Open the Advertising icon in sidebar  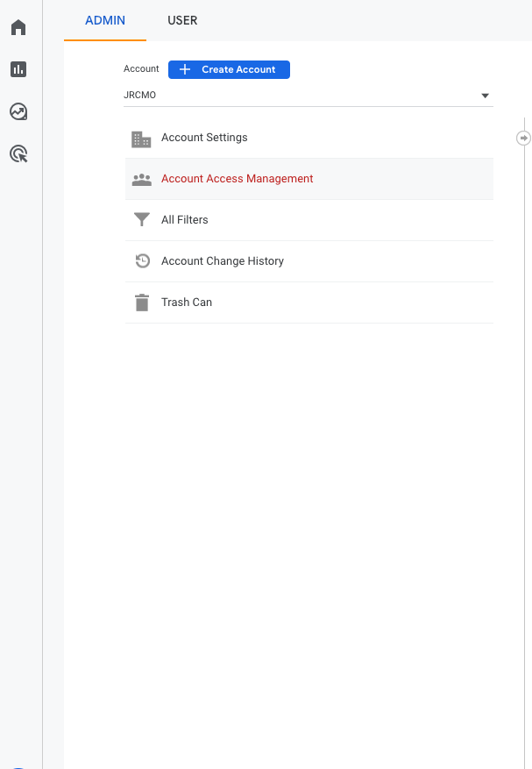[x=18, y=154]
